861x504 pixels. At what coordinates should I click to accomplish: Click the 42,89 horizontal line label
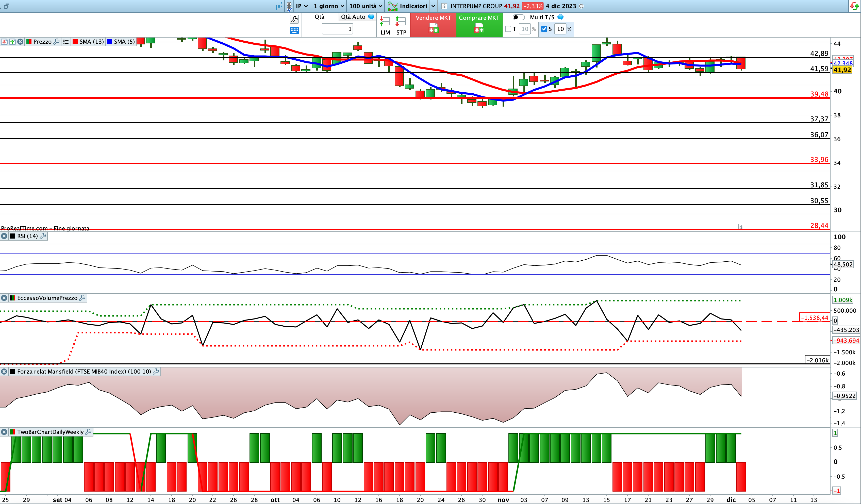(x=819, y=53)
